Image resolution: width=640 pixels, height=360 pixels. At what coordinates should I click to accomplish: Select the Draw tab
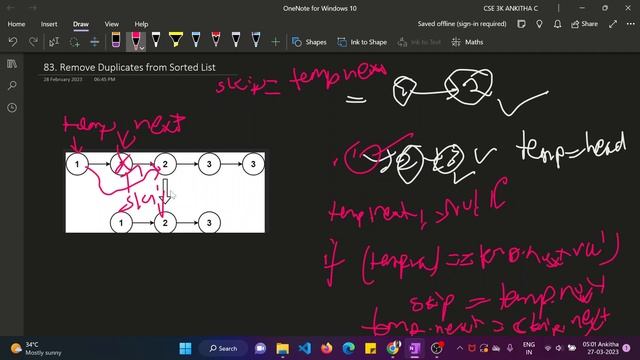point(81,24)
